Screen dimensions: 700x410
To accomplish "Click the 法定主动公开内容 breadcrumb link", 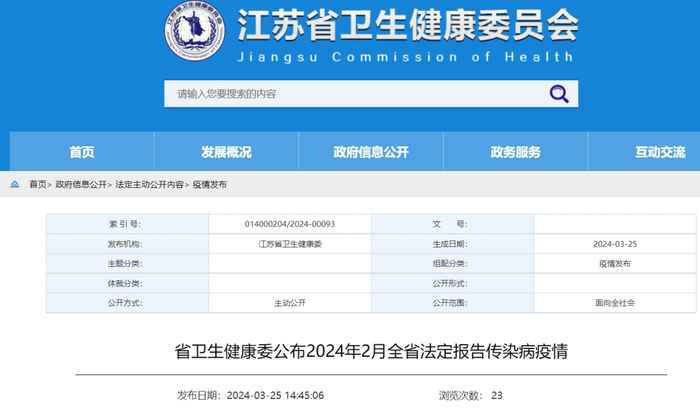I will coord(150,184).
